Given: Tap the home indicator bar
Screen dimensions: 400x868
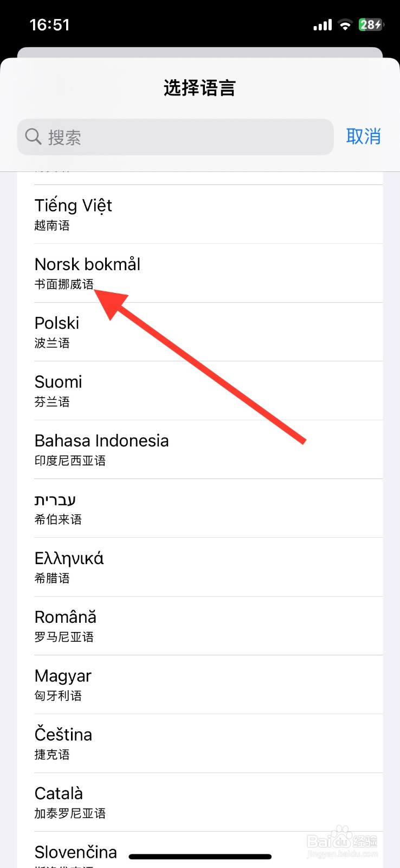Looking at the screenshot, I should [200, 857].
